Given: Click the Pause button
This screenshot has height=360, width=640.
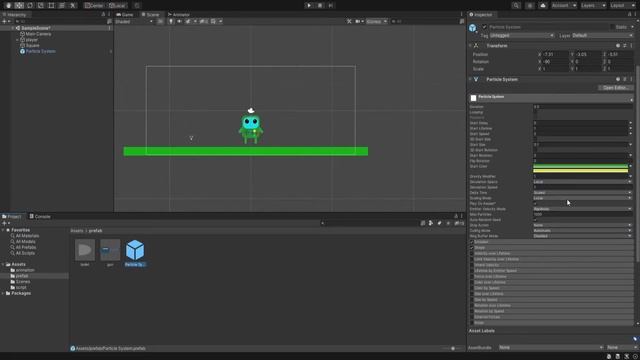Looking at the screenshot, I should 320,5.
